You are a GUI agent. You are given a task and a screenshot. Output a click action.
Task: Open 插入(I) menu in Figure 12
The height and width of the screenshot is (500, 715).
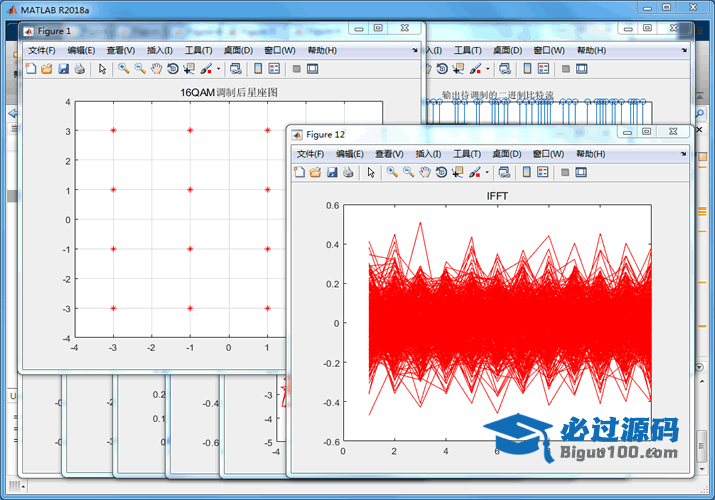[428, 154]
